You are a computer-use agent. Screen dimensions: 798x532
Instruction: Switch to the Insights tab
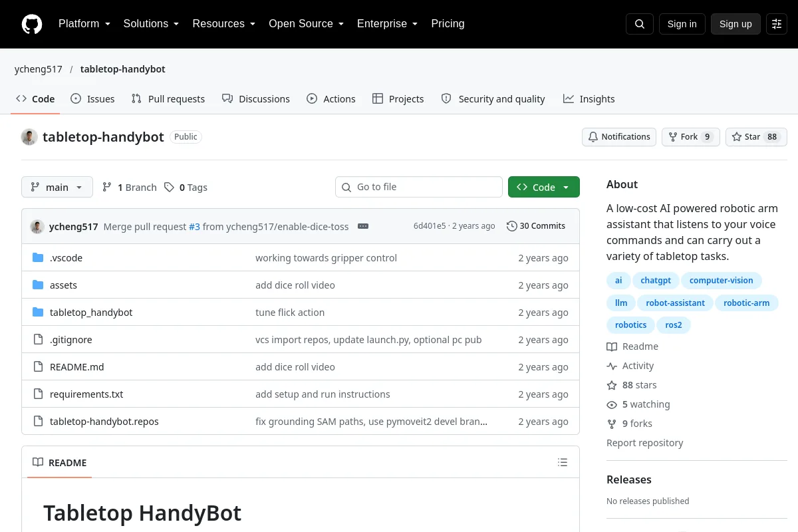click(x=589, y=99)
